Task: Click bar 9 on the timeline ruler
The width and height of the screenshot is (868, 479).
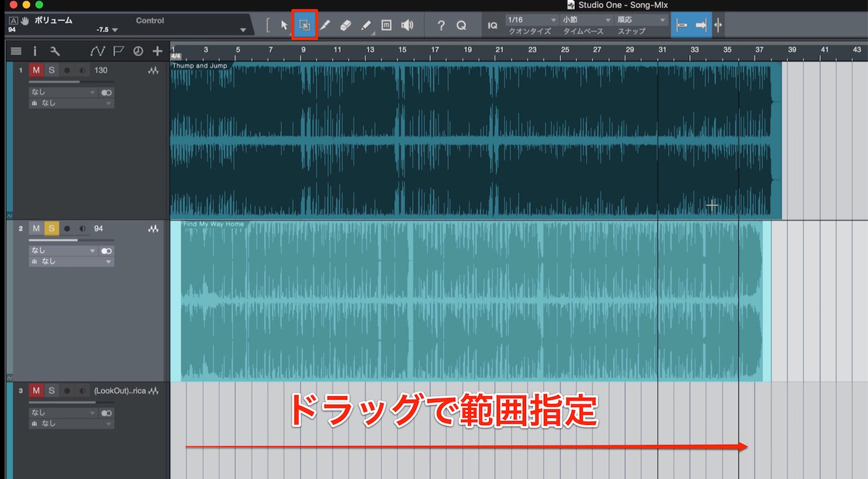Action: click(x=303, y=50)
